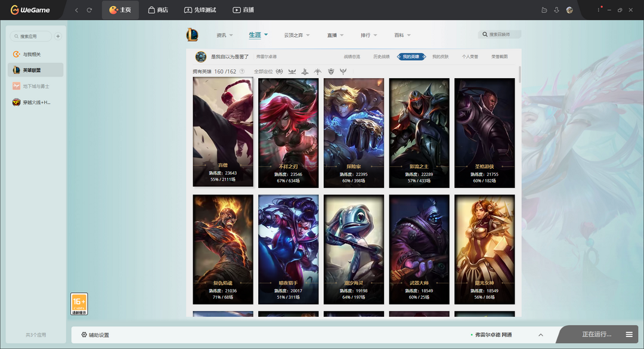This screenshot has width=644, height=349.
Task: Click the summoner avatar beside 是我自以为是罢了
Action: tap(200, 56)
